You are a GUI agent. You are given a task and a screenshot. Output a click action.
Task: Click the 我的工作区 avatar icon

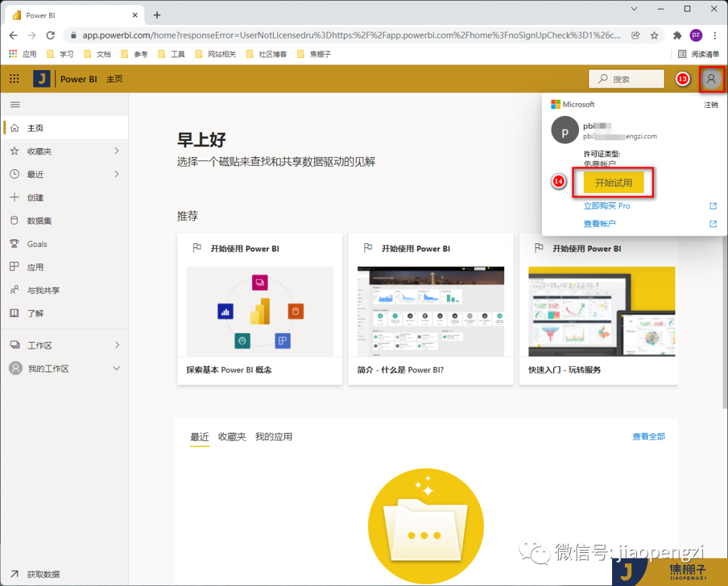click(x=16, y=368)
